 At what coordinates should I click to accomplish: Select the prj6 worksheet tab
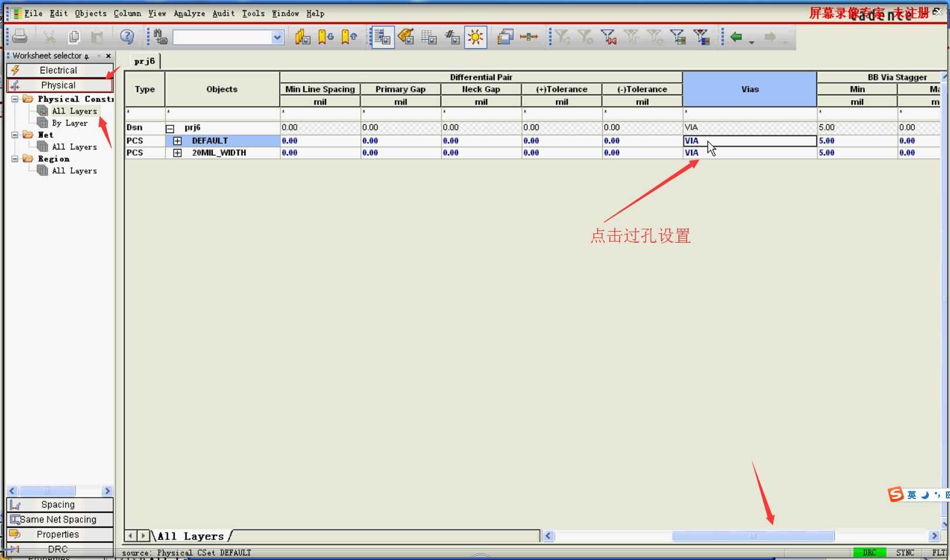144,61
